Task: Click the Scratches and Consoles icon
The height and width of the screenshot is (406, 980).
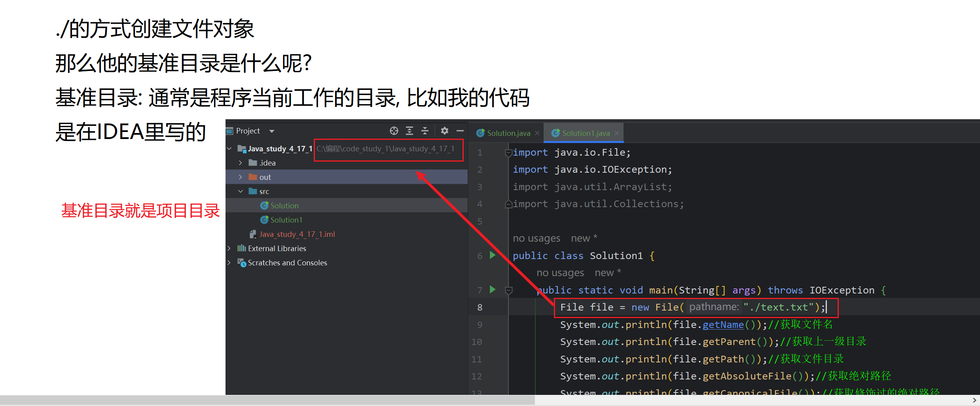Action: click(x=242, y=263)
